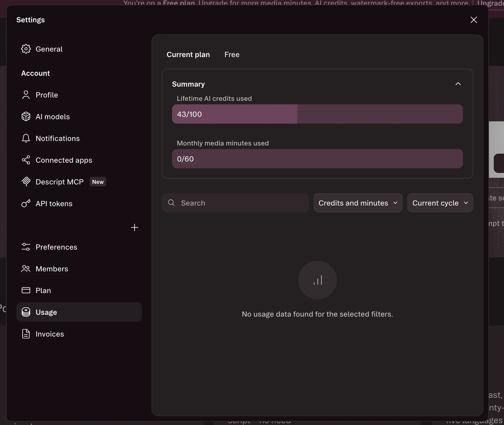Open Plan settings
The width and height of the screenshot is (504, 425).
[x=79, y=290]
